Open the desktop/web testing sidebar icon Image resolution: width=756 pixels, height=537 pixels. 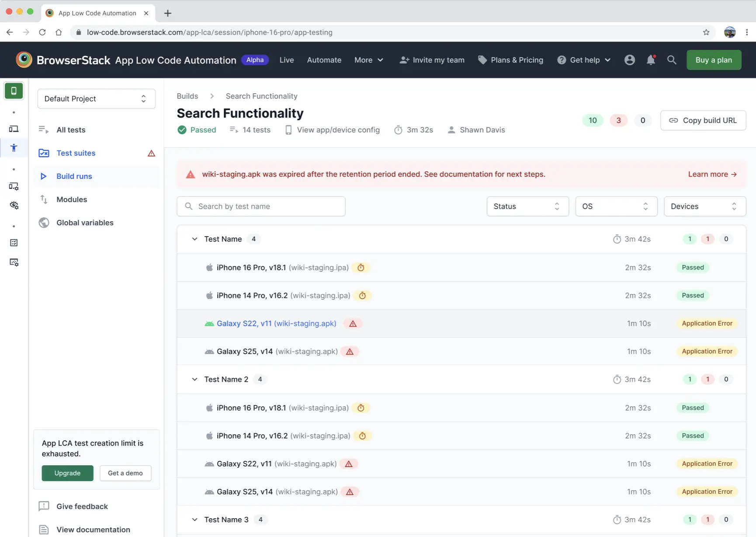coord(14,129)
